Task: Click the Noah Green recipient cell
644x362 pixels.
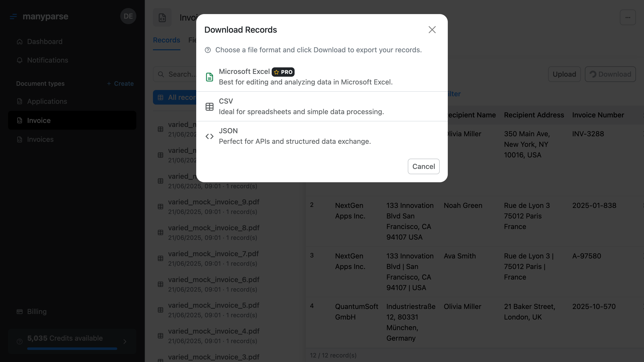Action: pos(463,205)
